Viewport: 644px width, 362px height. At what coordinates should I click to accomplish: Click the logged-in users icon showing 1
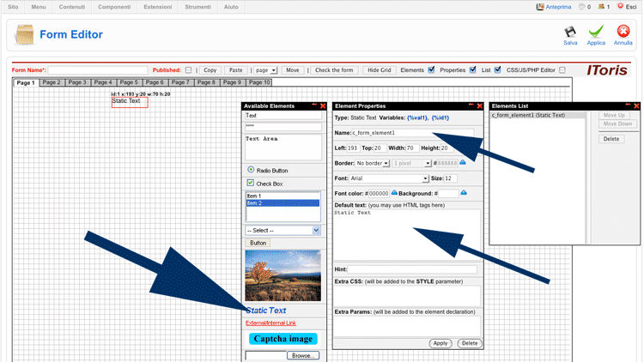(602, 7)
